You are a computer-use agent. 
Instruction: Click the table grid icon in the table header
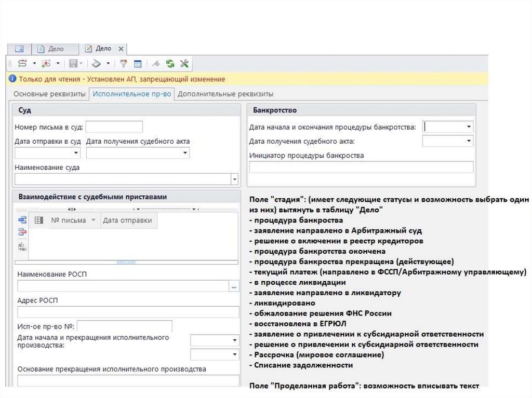38,221
